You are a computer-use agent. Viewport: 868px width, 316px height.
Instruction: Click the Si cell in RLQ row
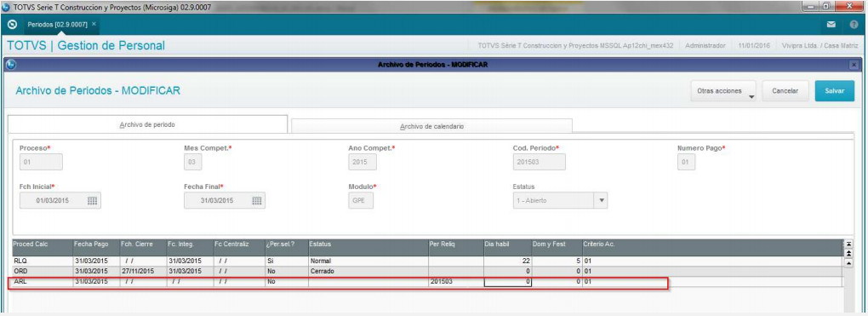286,261
